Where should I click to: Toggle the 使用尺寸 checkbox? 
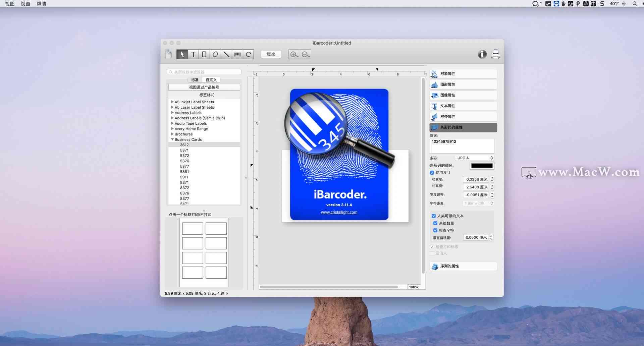432,173
